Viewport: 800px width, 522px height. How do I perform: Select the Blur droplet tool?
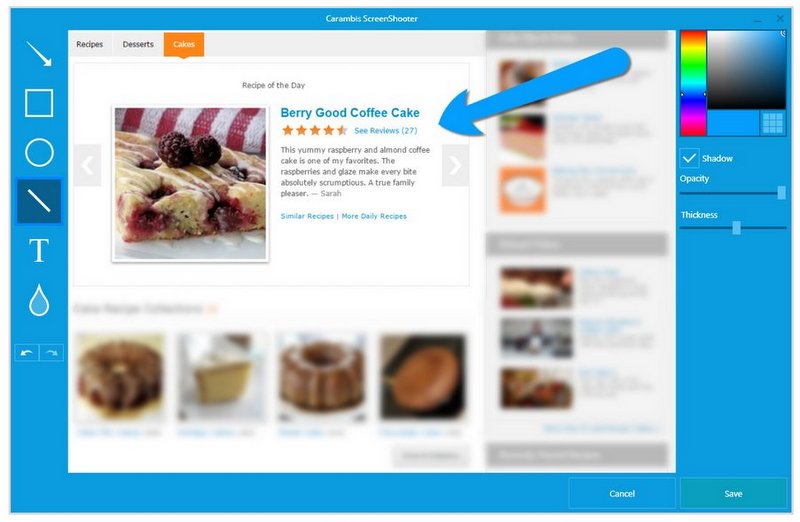39,301
